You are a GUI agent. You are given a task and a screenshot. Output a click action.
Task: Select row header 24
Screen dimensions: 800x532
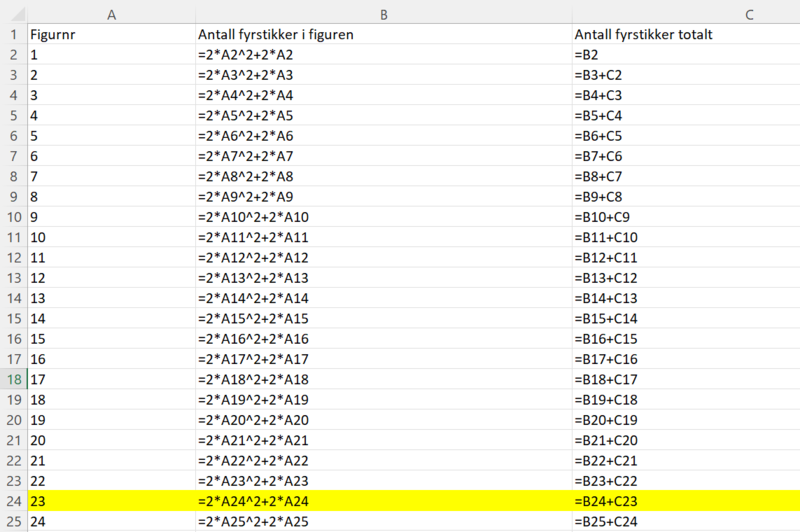click(x=14, y=501)
